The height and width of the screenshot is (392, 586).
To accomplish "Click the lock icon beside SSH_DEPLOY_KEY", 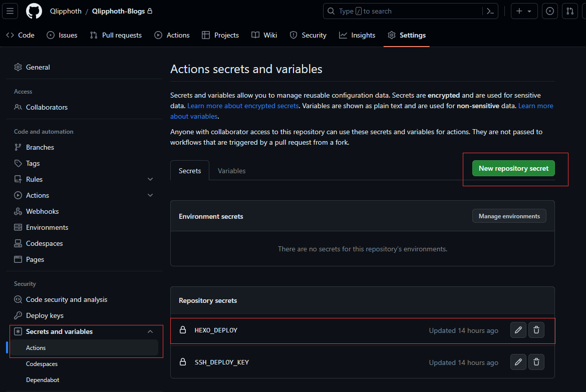I will (x=183, y=362).
